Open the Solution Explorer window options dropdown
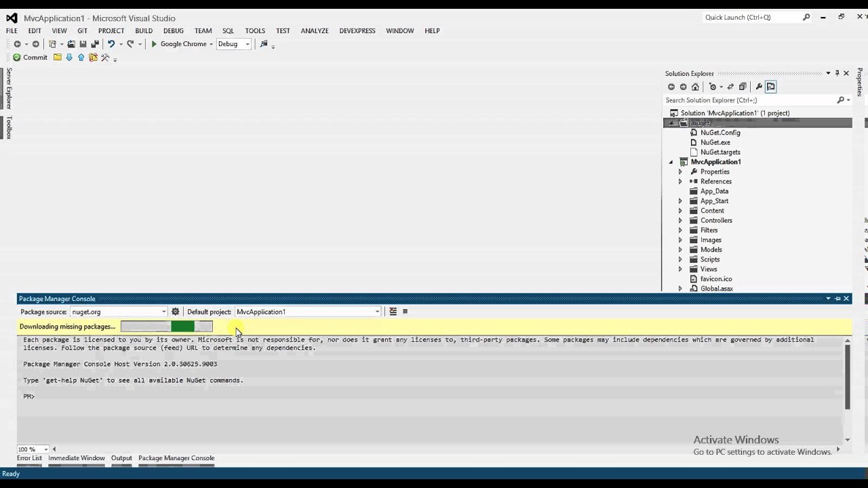 click(x=827, y=73)
